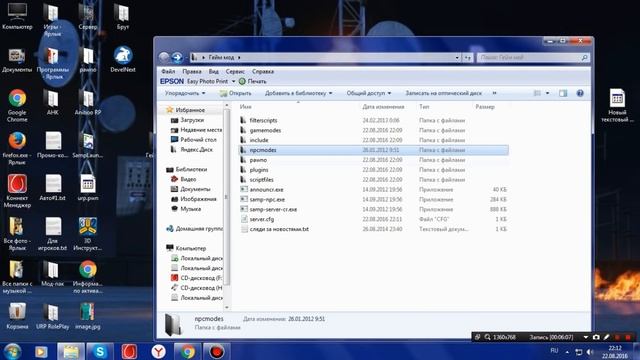This screenshot has height=360, width=640.
Task: Go back with the Explorer Back arrow
Action: pyautogui.click(x=164, y=58)
